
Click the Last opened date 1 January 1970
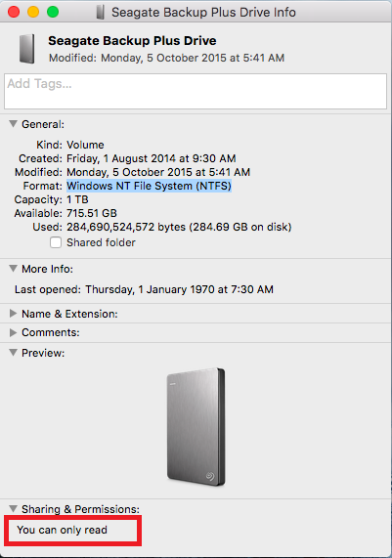point(180,289)
